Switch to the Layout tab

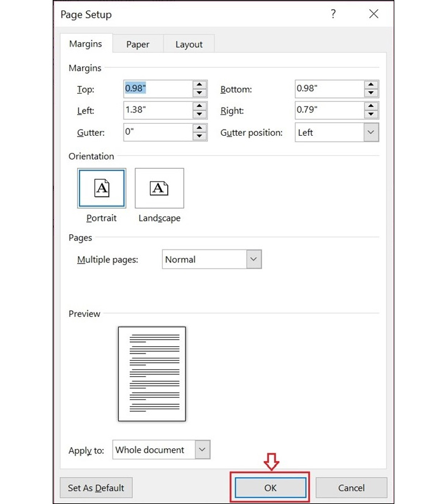tap(189, 45)
